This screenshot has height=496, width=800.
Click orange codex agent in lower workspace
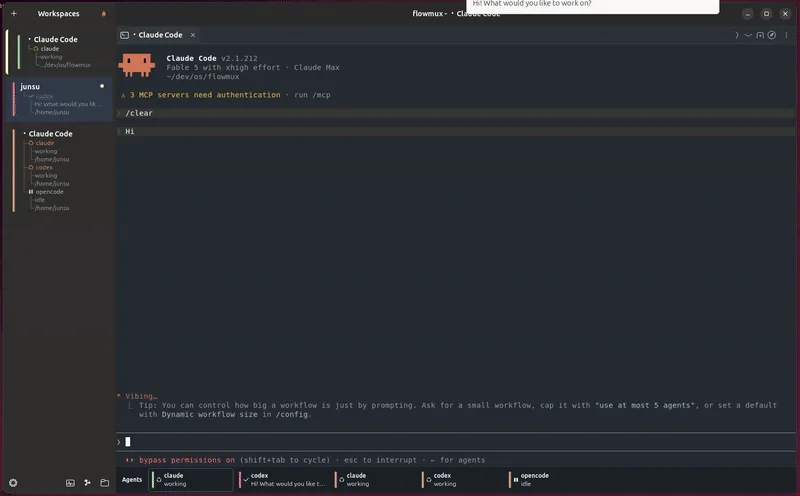click(44, 167)
